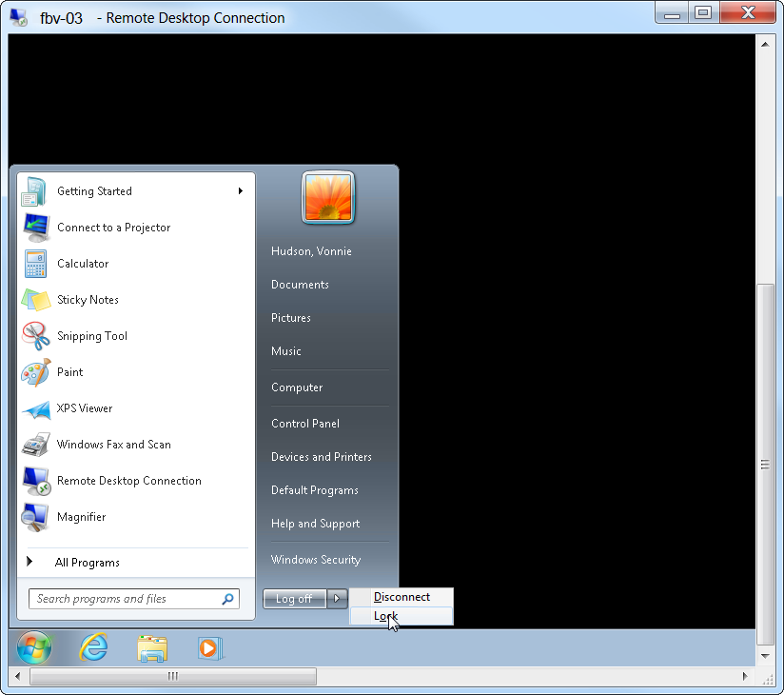Open Control Panel
The height and width of the screenshot is (695, 784).
point(305,424)
